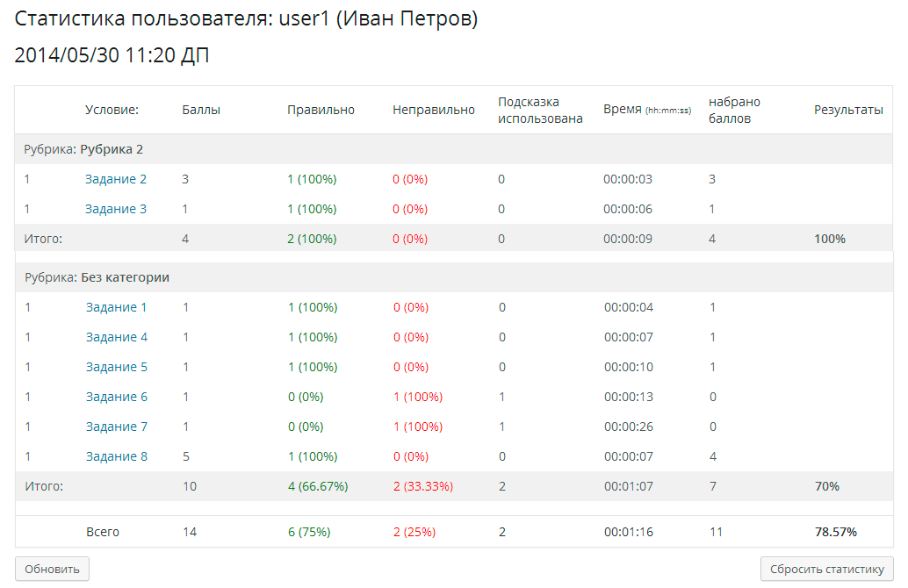
Task: Open the Задание 2 link
Action: 116,179
